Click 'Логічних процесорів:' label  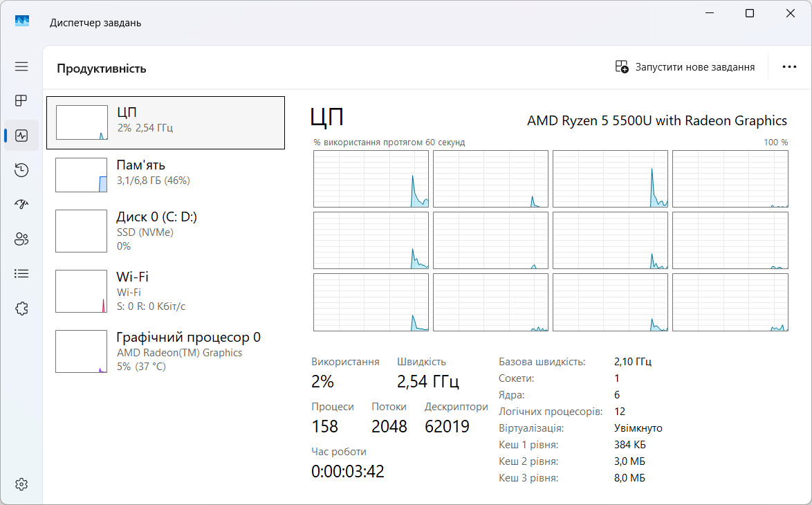coord(551,412)
